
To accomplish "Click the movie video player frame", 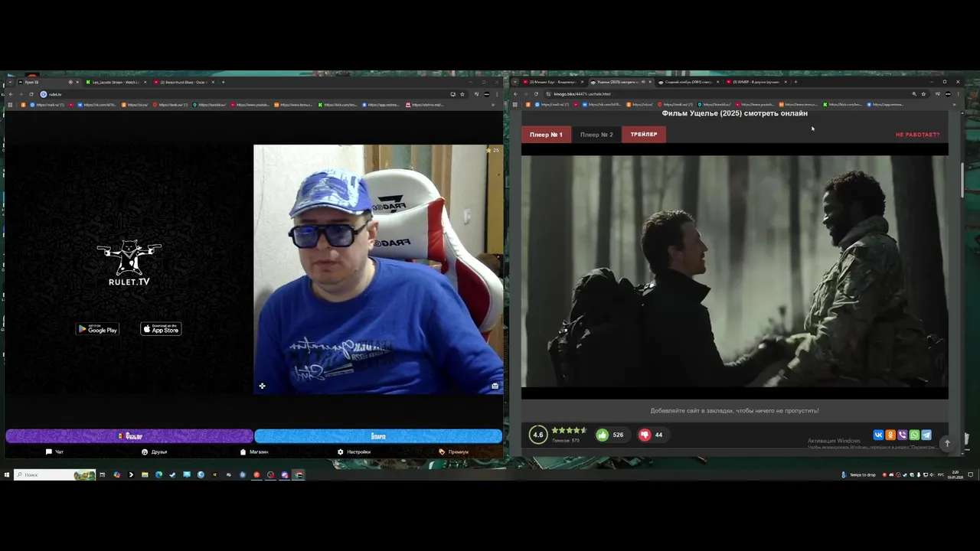I will click(x=735, y=272).
